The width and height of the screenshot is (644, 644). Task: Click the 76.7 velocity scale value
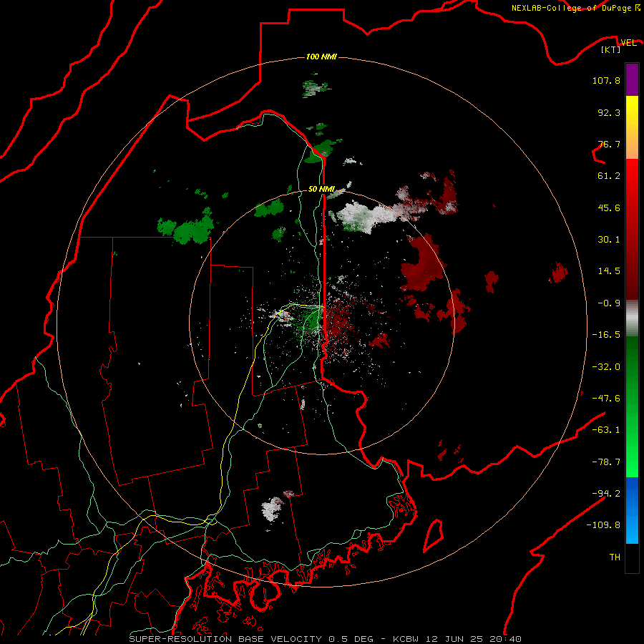pos(609,144)
